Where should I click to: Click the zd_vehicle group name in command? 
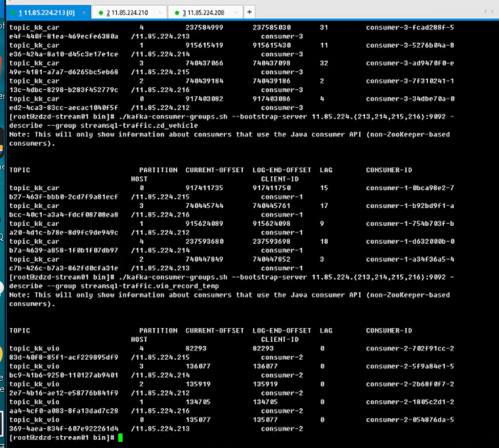(176, 125)
